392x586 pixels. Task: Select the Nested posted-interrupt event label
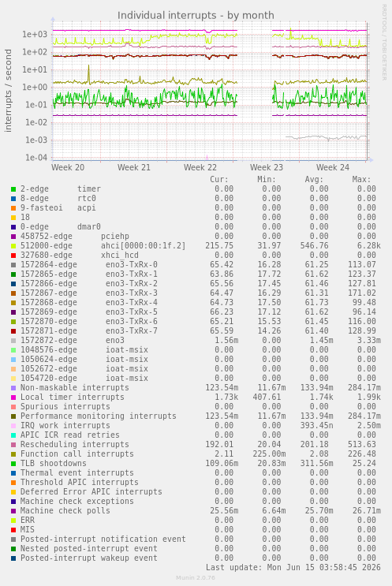[89, 549]
